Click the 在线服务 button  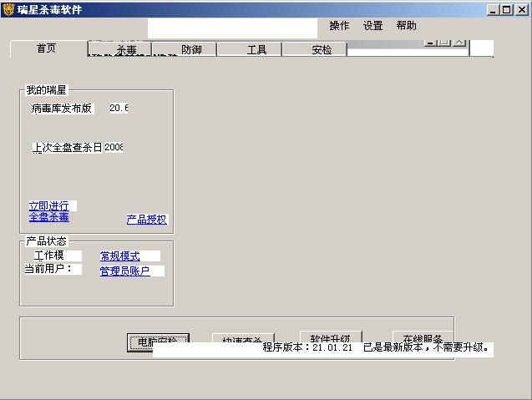pyautogui.click(x=423, y=337)
